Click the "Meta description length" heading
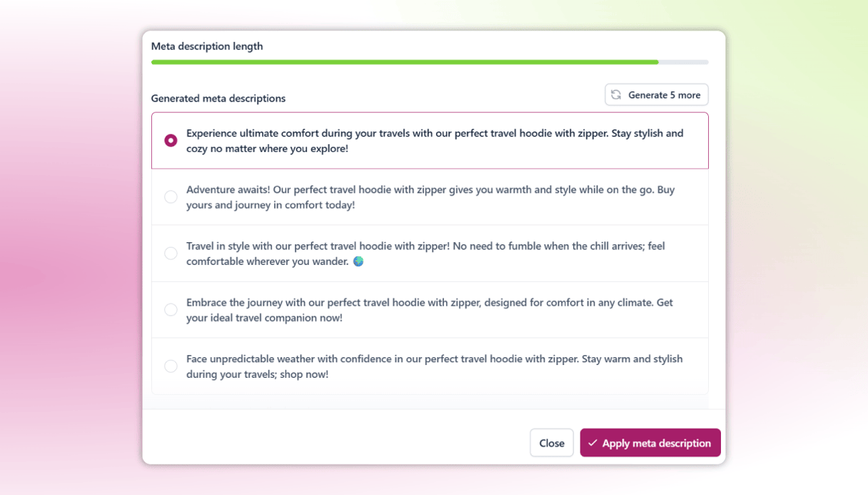 [207, 46]
